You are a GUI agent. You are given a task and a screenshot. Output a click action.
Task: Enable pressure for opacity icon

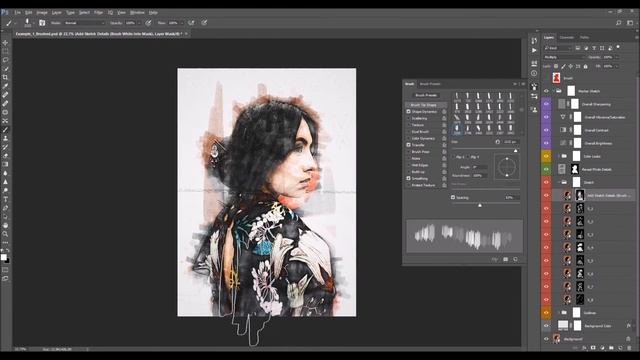148,23
